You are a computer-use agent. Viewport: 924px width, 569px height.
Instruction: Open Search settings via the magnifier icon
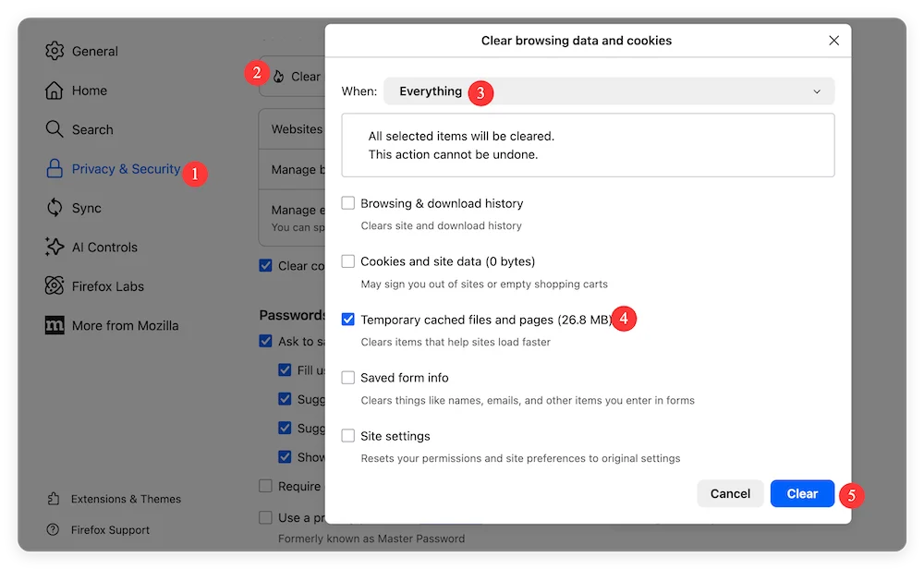click(x=55, y=129)
